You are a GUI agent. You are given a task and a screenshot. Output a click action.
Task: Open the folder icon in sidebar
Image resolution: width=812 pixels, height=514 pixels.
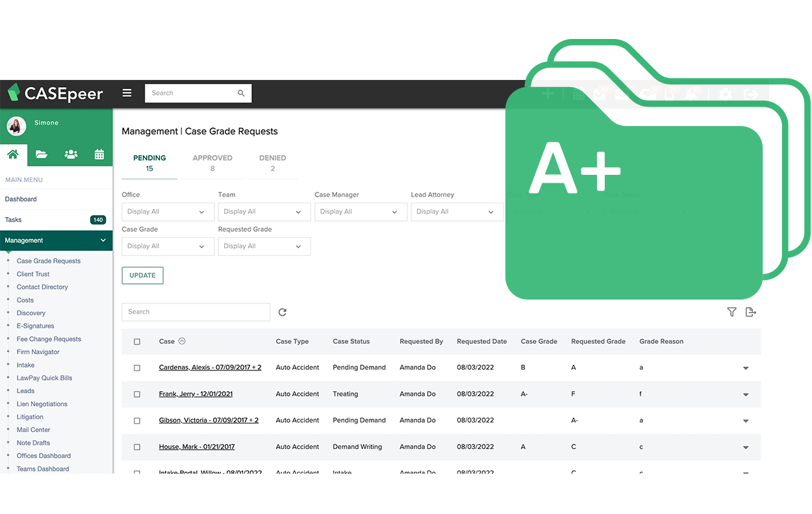click(42, 154)
